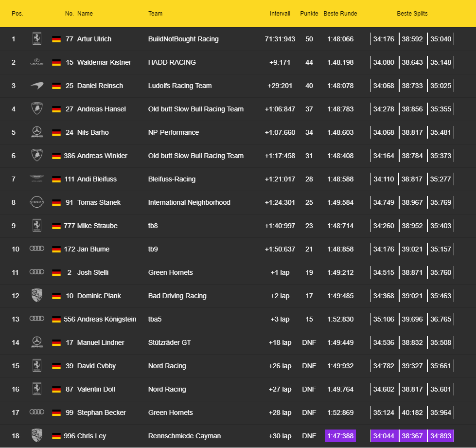The height and width of the screenshot is (448, 476).
Task: Click the Lexus logo in Waldemar Kistner's row
Action: [x=36, y=62]
